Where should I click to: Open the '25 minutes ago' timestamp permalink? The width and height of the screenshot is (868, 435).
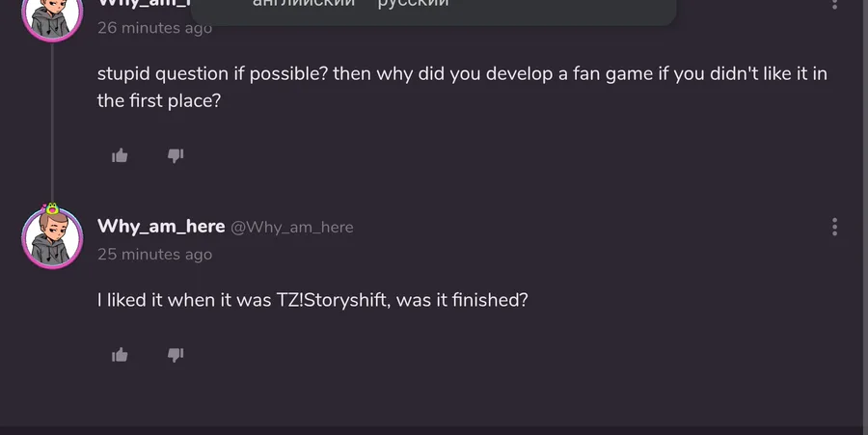click(154, 254)
